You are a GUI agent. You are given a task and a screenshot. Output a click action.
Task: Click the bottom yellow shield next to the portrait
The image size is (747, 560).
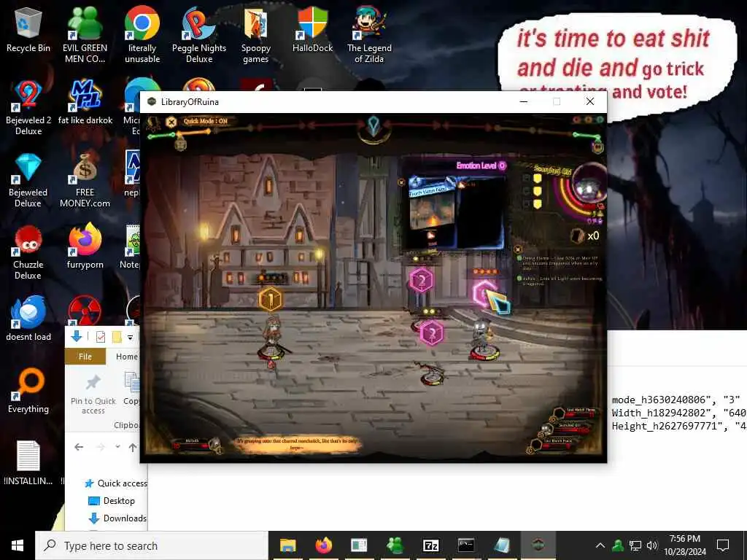tap(538, 204)
